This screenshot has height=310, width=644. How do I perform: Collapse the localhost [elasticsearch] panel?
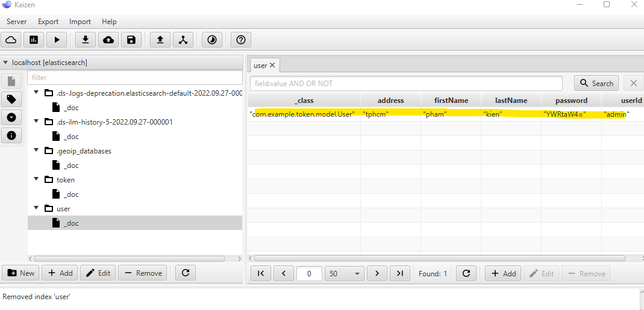pos(5,63)
